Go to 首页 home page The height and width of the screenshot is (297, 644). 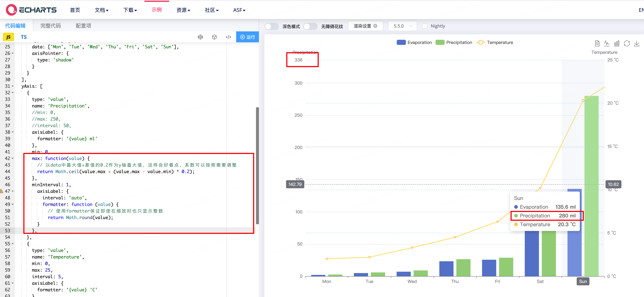[x=75, y=10]
